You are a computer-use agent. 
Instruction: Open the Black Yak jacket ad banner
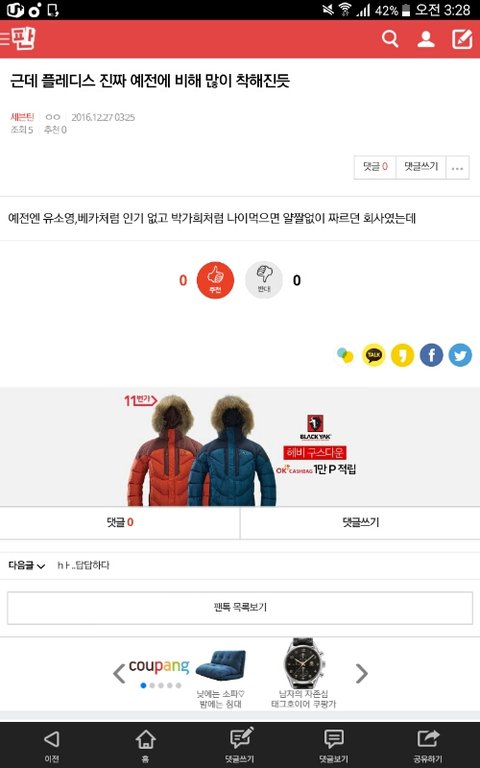(x=240, y=447)
